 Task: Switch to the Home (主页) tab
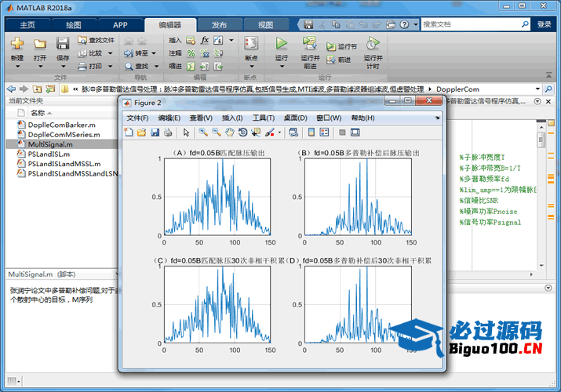click(27, 25)
